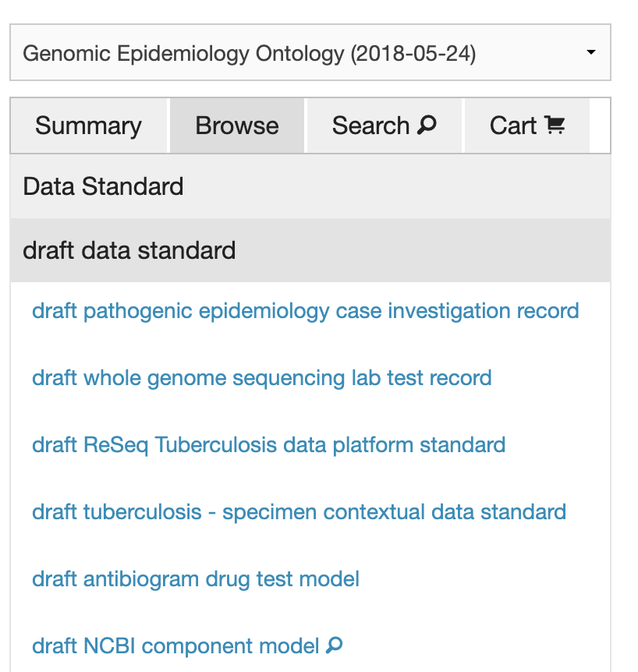This screenshot has width=638, height=672.
Task: Click draft antibiogram drug test model
Action: pos(195,578)
